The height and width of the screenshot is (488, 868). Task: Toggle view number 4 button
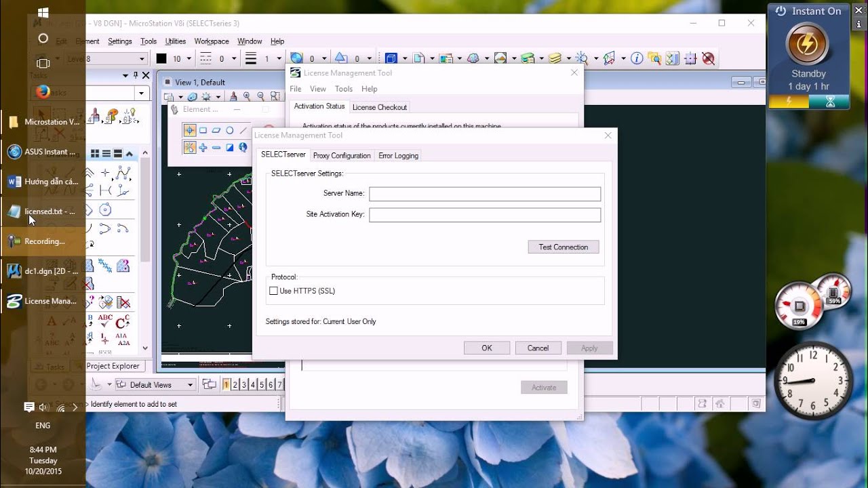pyautogui.click(x=253, y=384)
